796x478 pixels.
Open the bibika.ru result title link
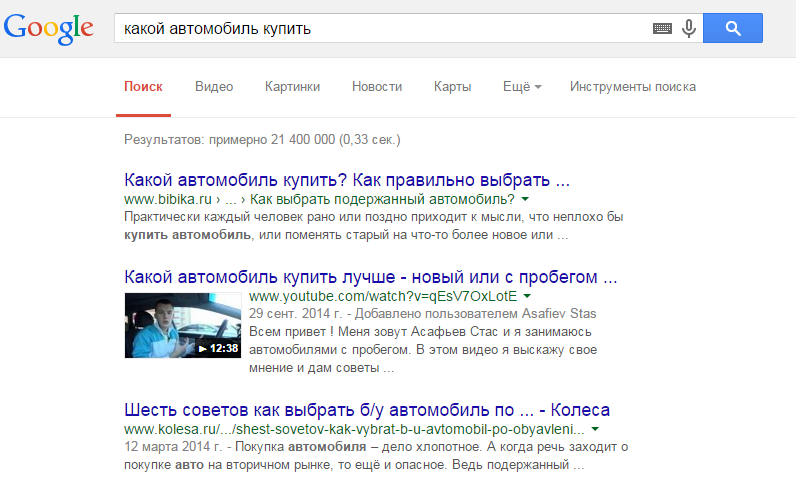click(347, 180)
